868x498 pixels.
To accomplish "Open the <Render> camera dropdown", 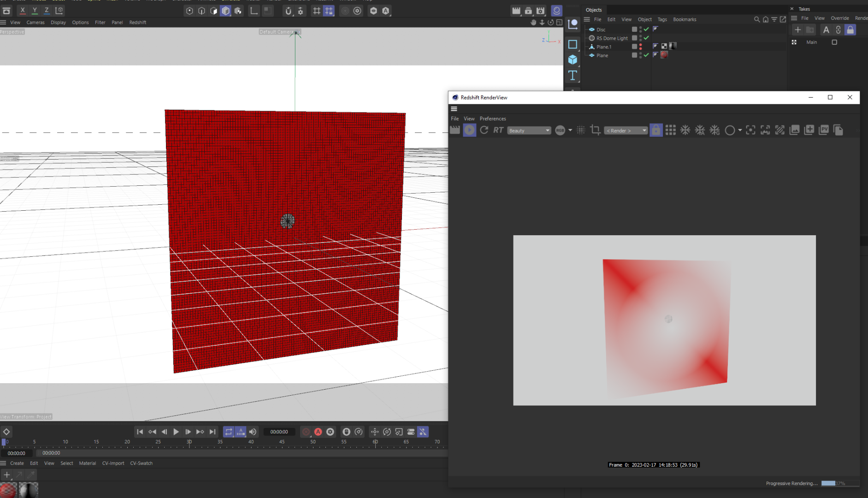I will 626,130.
